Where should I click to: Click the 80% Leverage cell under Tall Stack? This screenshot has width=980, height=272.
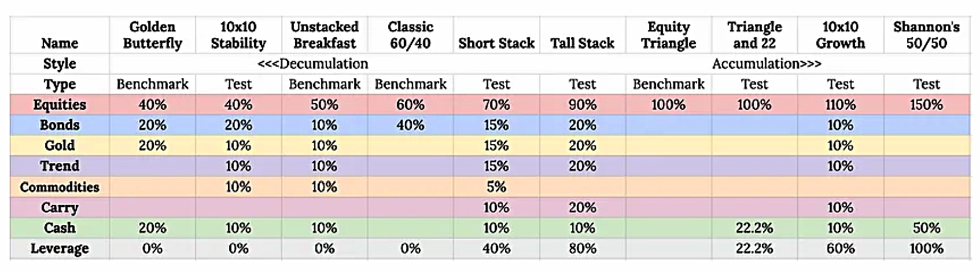click(x=582, y=248)
